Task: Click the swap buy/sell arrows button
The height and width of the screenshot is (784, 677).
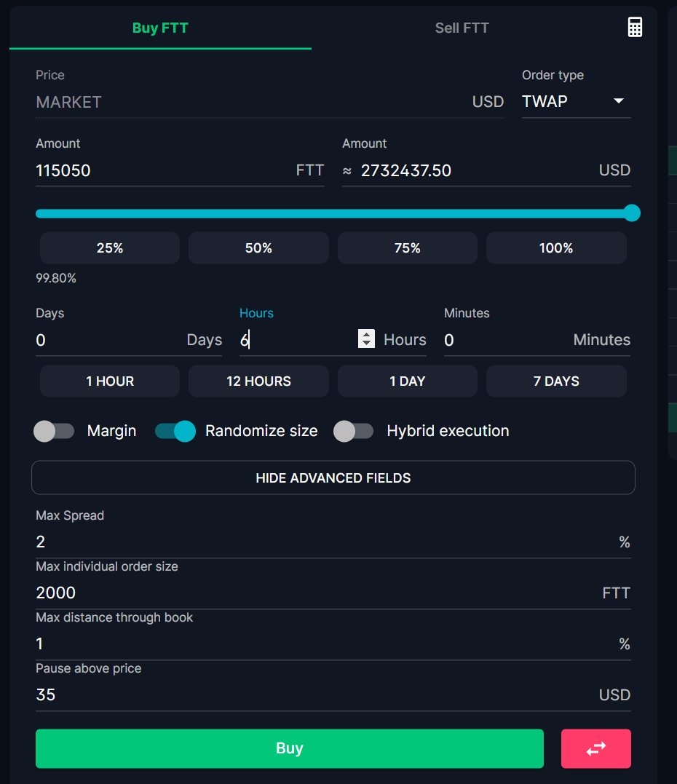Action: [595, 748]
